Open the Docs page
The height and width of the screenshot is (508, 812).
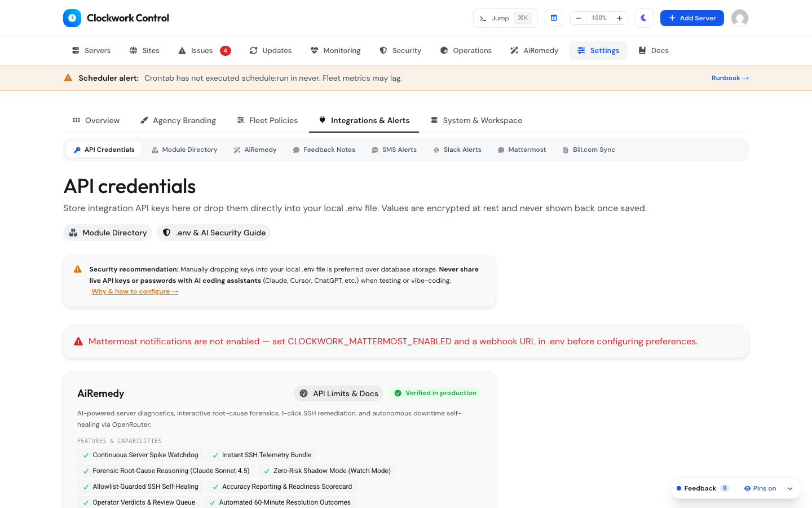(654, 51)
